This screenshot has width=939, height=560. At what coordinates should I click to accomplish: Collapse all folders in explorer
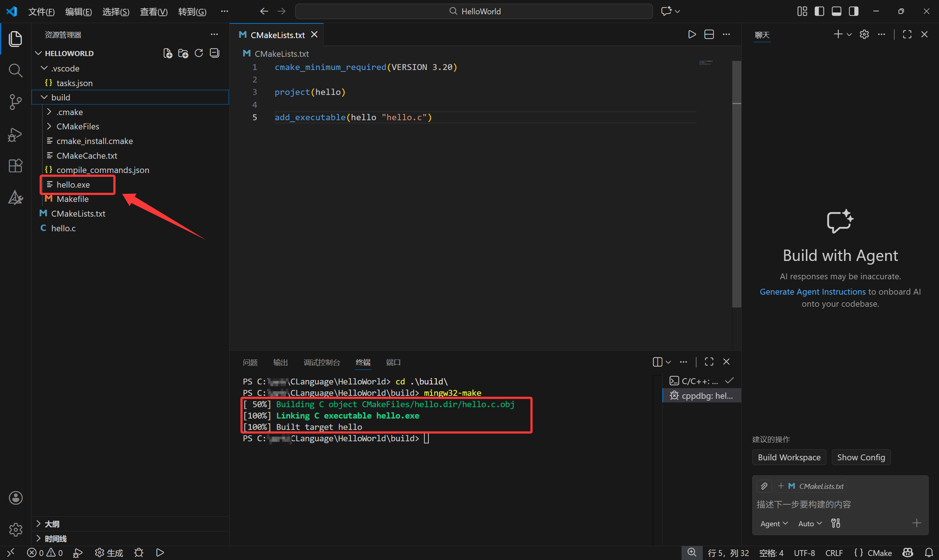(x=215, y=53)
